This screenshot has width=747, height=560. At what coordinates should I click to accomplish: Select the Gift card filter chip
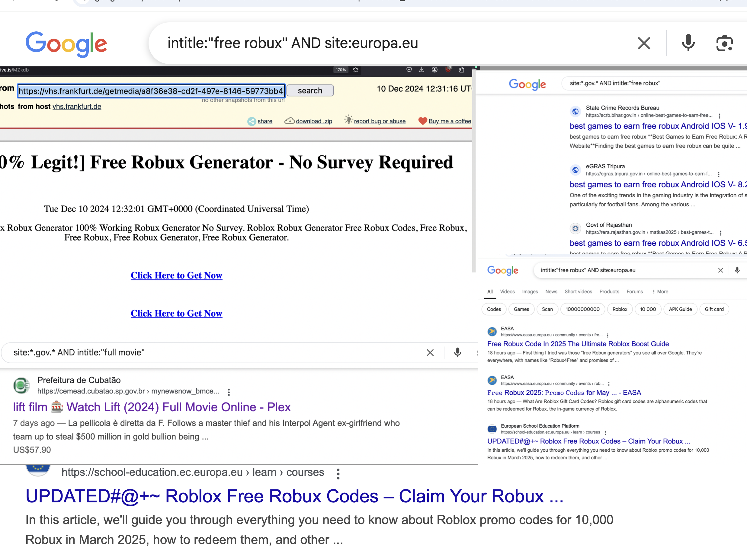pyautogui.click(x=714, y=309)
